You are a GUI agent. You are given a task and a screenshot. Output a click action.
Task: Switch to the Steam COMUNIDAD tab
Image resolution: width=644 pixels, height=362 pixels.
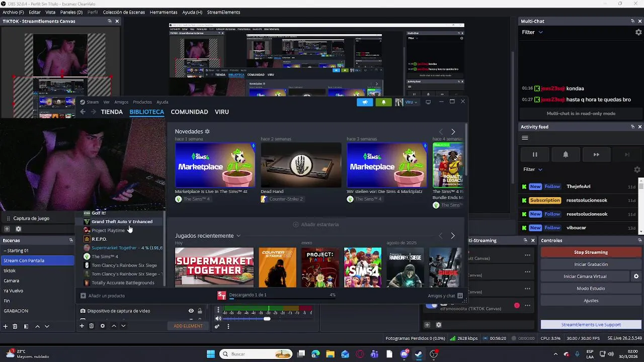[189, 112]
